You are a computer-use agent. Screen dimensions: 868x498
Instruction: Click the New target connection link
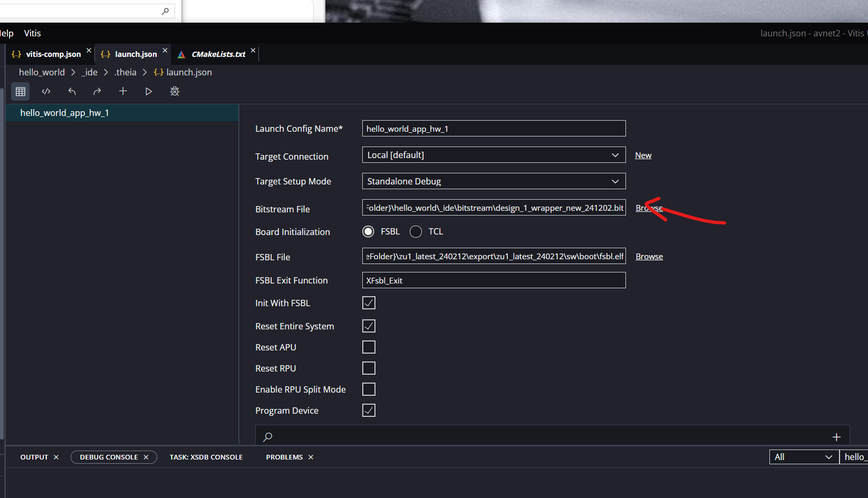pos(643,155)
